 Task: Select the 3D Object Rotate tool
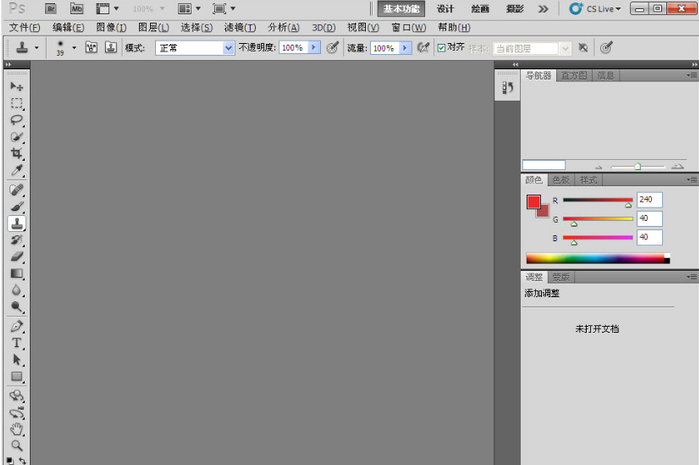point(16,396)
